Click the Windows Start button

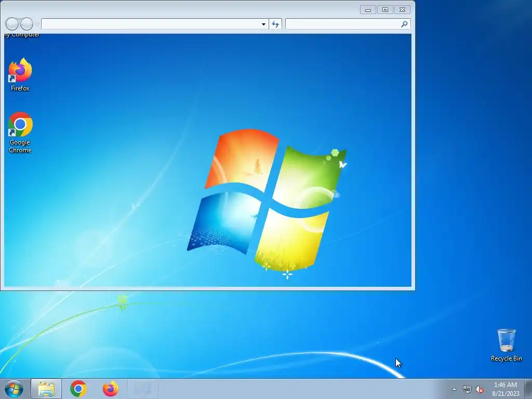[x=14, y=389]
